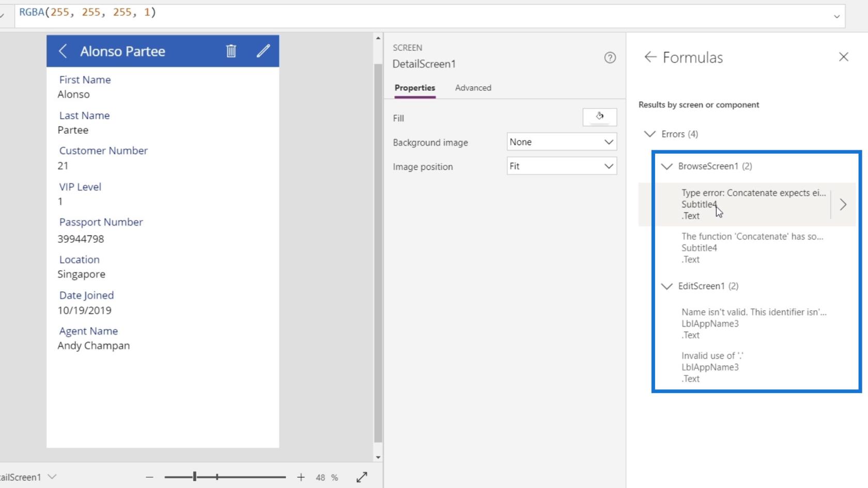The width and height of the screenshot is (868, 488).
Task: Click the pencil edit icon in app header
Action: [263, 51]
